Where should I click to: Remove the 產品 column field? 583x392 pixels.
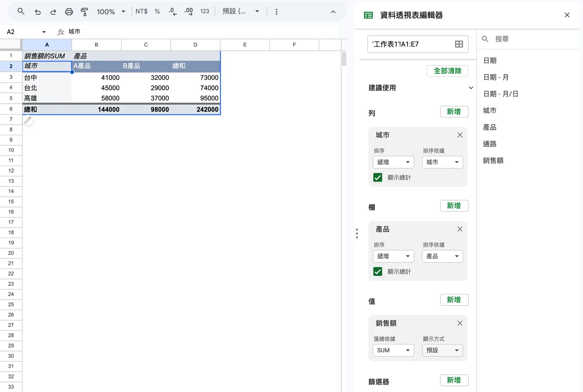460,229
